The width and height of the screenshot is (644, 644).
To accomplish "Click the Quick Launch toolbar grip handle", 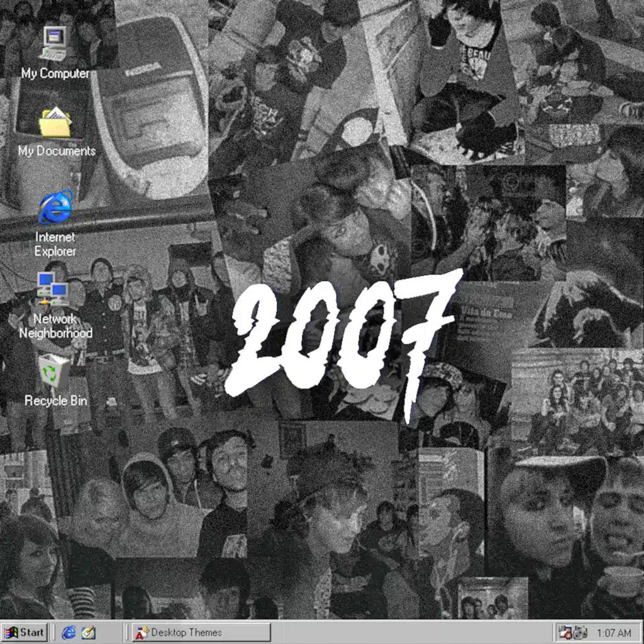I will coord(53,633).
